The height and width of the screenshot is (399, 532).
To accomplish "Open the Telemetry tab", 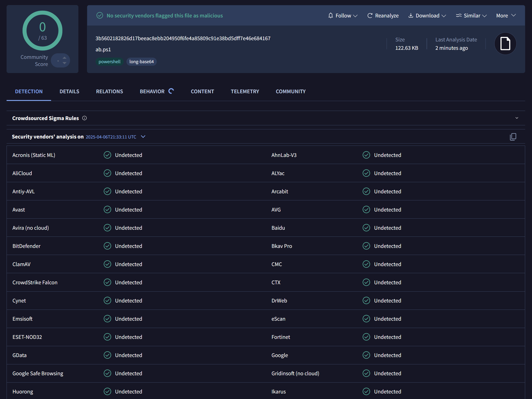I will pyautogui.click(x=245, y=91).
